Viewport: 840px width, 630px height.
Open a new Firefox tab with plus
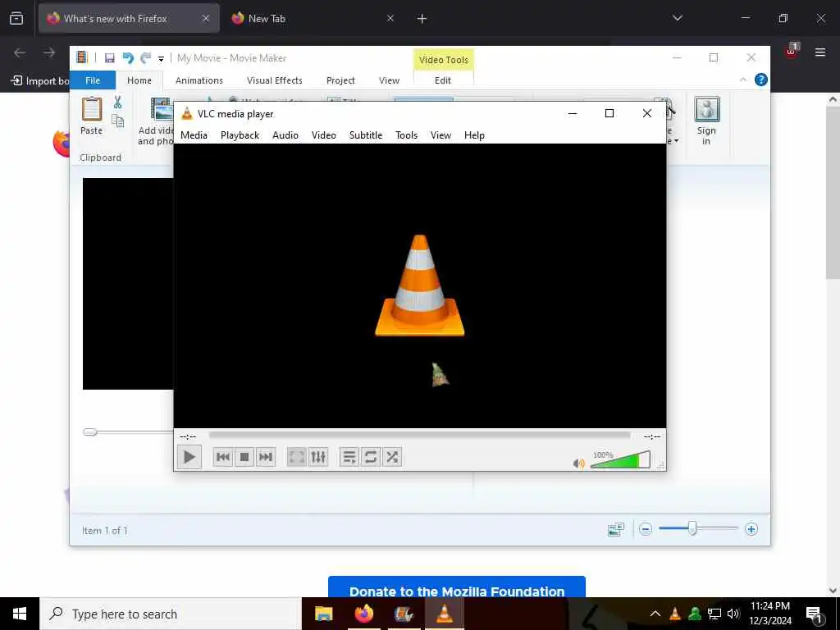pos(422,19)
